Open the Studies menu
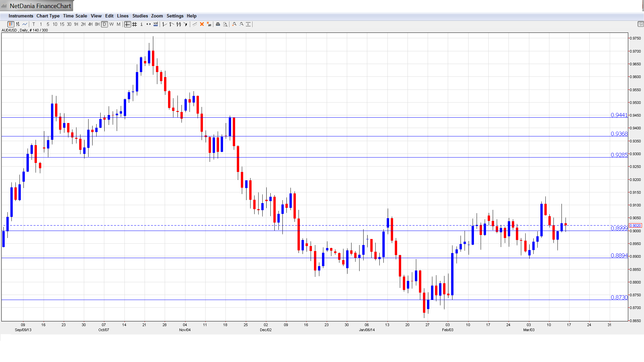Image resolution: width=644 pixels, height=362 pixels. pos(140,16)
